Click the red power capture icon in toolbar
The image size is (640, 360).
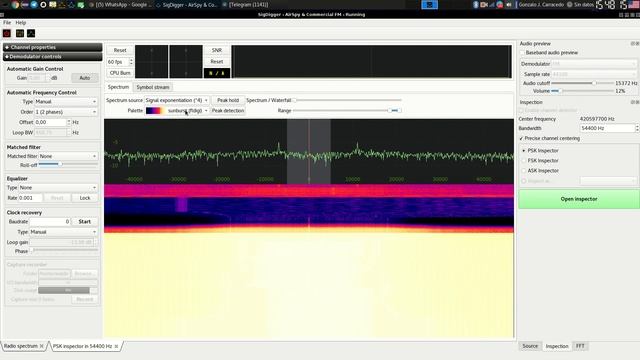point(7,33)
